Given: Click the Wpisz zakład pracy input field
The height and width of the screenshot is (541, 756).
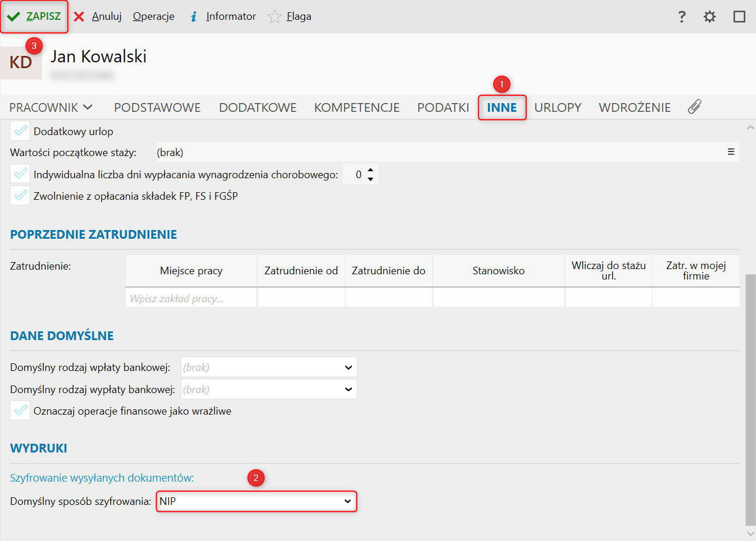Looking at the screenshot, I should pyautogui.click(x=191, y=298).
